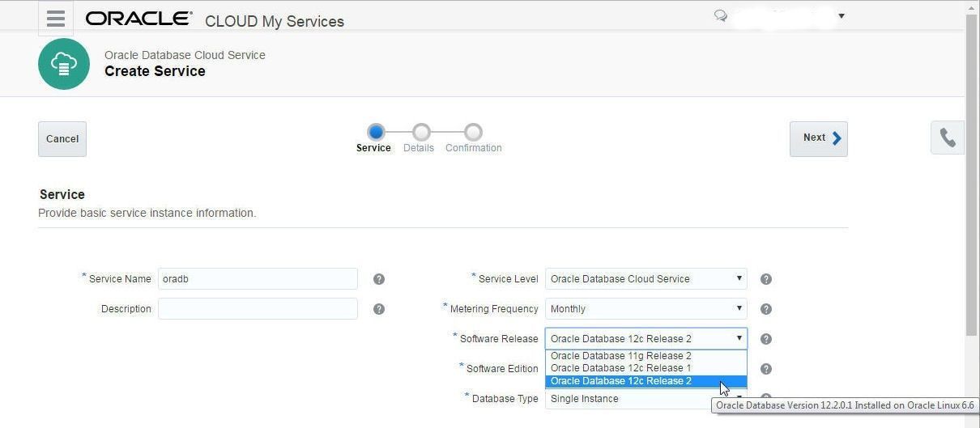Click the Next button
Screen dimensions: 980x428
pyautogui.click(x=819, y=138)
